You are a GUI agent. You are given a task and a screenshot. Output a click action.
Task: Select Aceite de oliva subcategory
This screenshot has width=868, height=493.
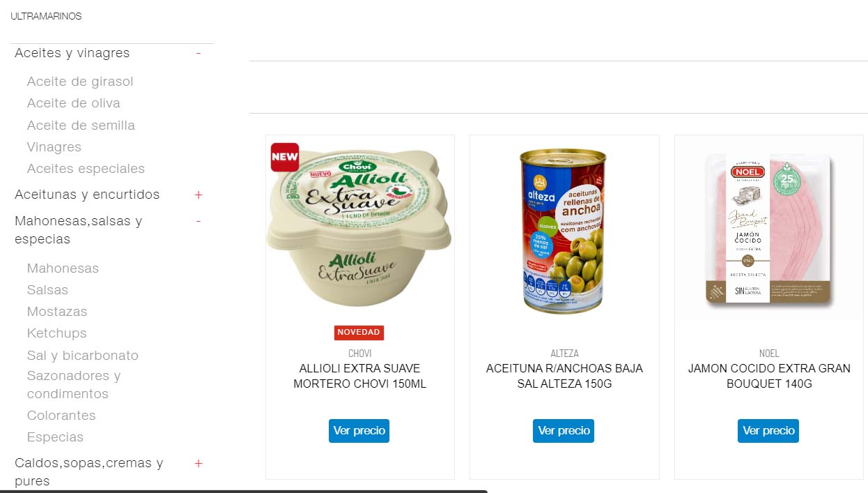point(73,103)
